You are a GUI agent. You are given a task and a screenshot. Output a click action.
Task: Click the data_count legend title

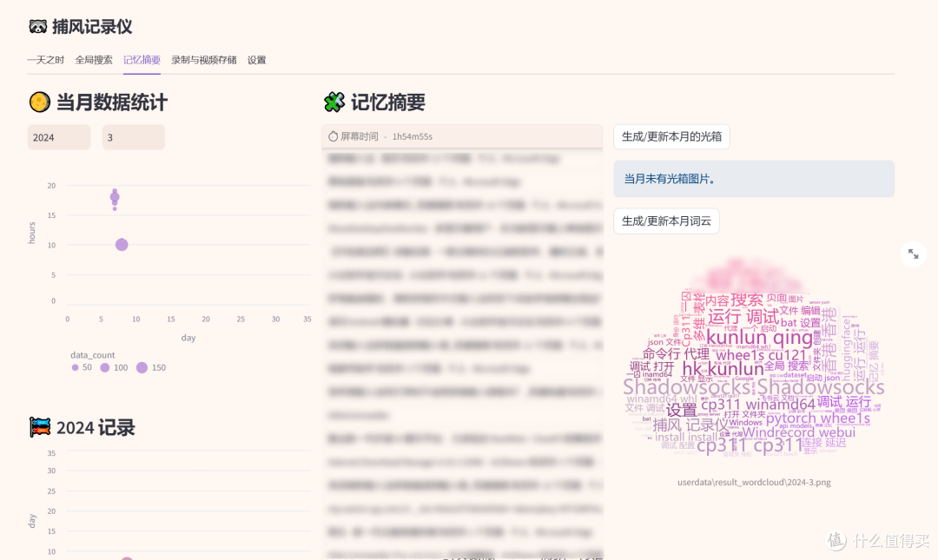[93, 355]
